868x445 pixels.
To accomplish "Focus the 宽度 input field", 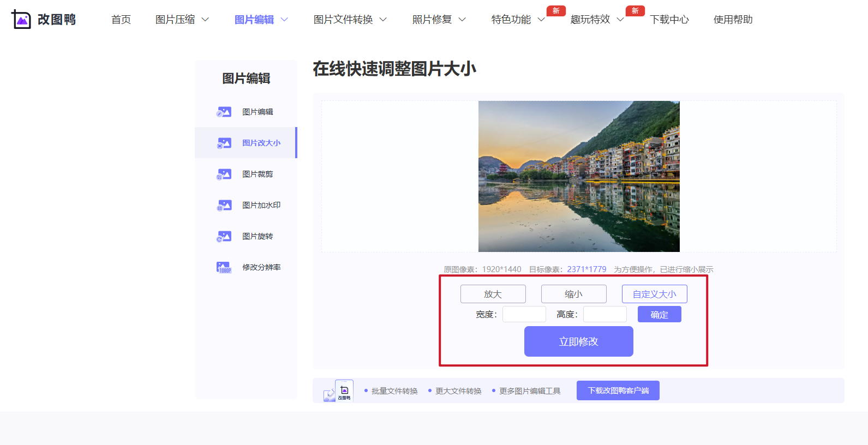I will 524,314.
